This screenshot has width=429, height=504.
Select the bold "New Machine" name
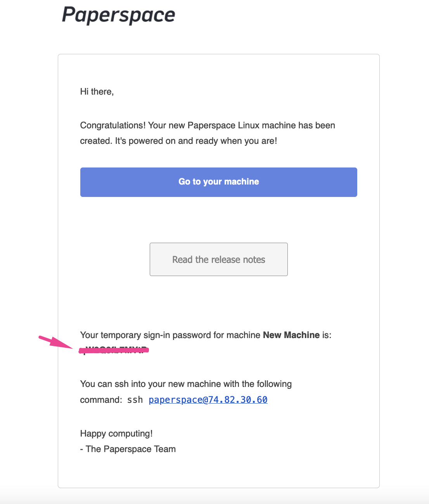point(291,335)
